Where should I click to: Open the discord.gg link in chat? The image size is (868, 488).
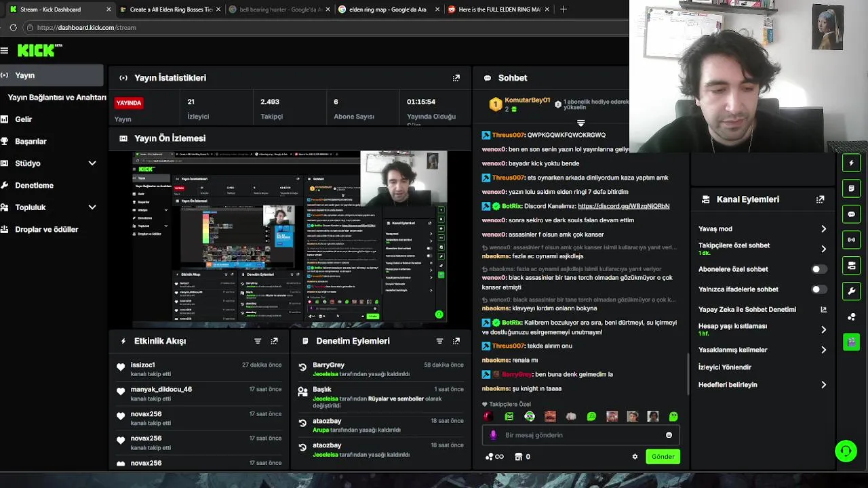point(623,206)
